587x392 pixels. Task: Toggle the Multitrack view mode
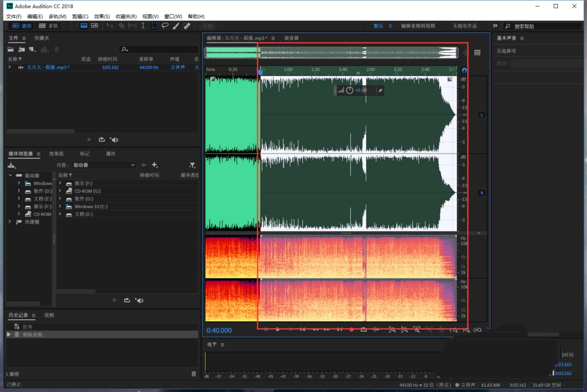click(49, 26)
